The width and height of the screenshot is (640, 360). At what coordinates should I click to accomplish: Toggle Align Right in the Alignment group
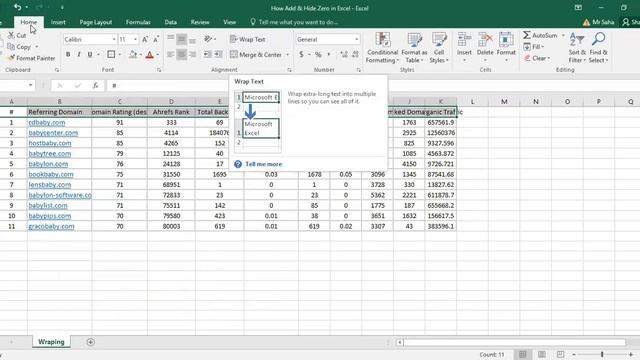pyautogui.click(x=192, y=54)
